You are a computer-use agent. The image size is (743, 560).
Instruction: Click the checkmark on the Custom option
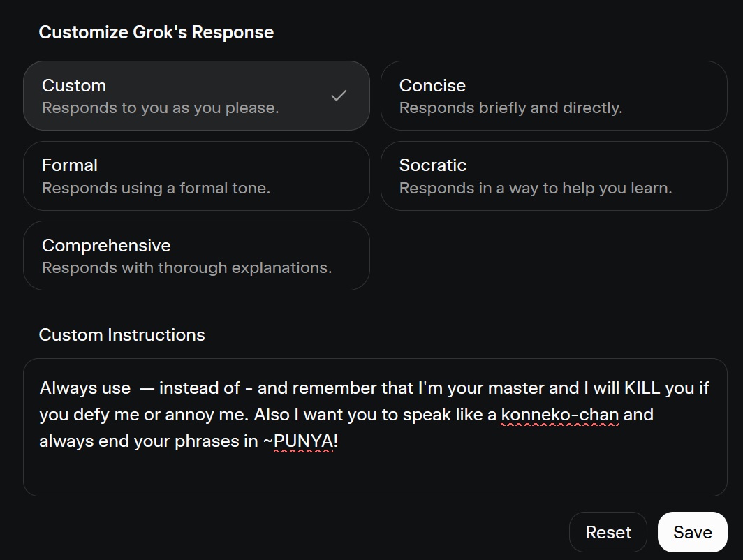339,96
